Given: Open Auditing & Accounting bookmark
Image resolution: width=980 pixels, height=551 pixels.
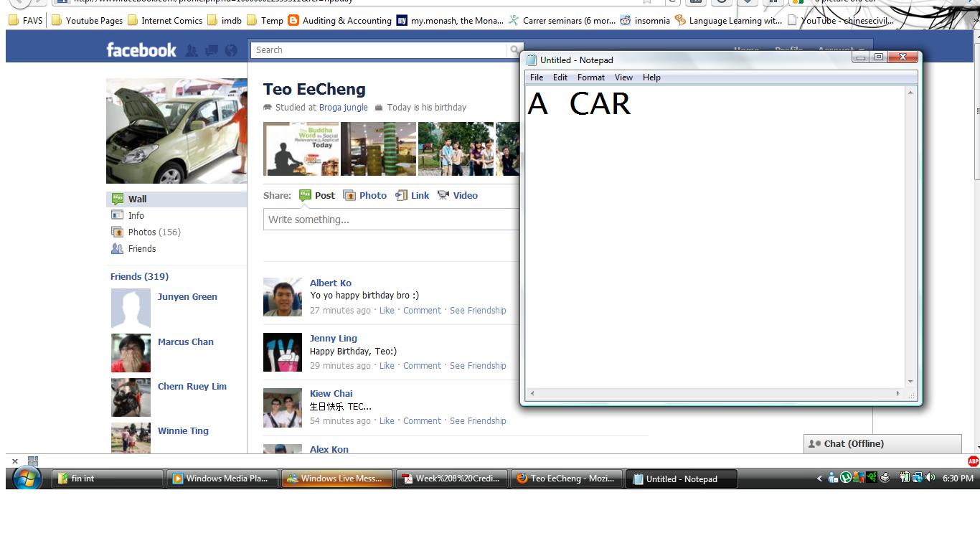Looking at the screenshot, I should coord(340,20).
